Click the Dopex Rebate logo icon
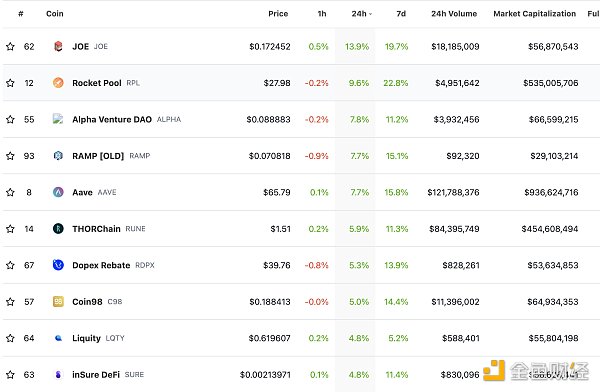The height and width of the screenshot is (392, 600). point(58,265)
